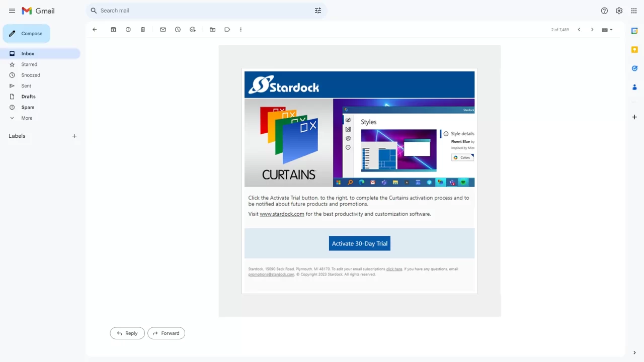Viewport: 644px width, 362px height.
Task: Move email to a folder
Action: [213, 30]
